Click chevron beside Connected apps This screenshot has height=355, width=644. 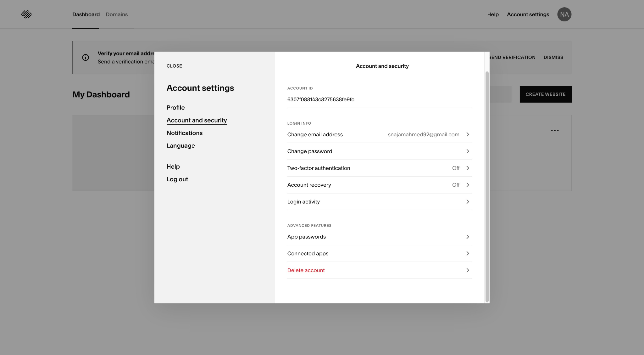tap(468, 254)
